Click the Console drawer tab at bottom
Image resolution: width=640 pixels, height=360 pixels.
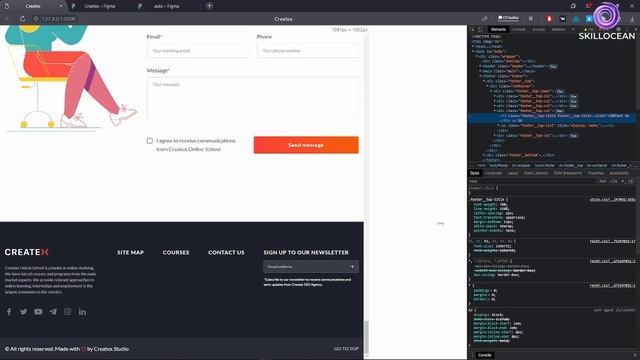pos(484,356)
